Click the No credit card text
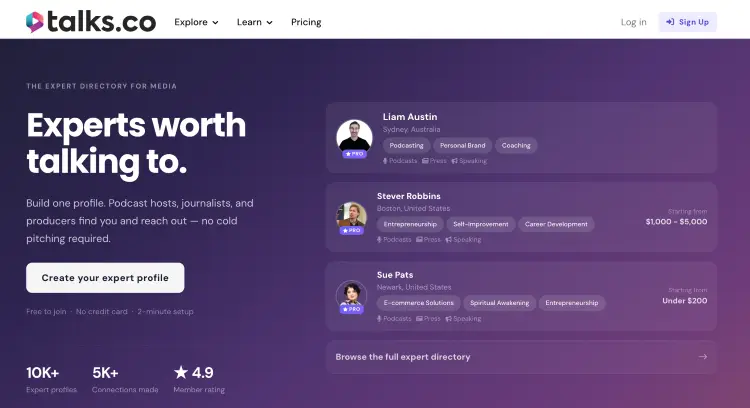 [x=101, y=311]
